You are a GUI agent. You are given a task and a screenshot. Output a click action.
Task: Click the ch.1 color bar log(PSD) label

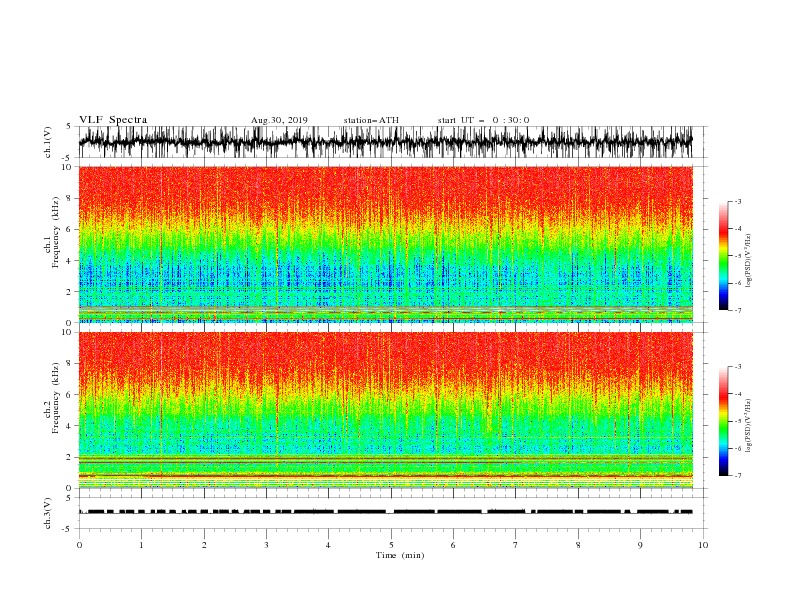(748, 261)
